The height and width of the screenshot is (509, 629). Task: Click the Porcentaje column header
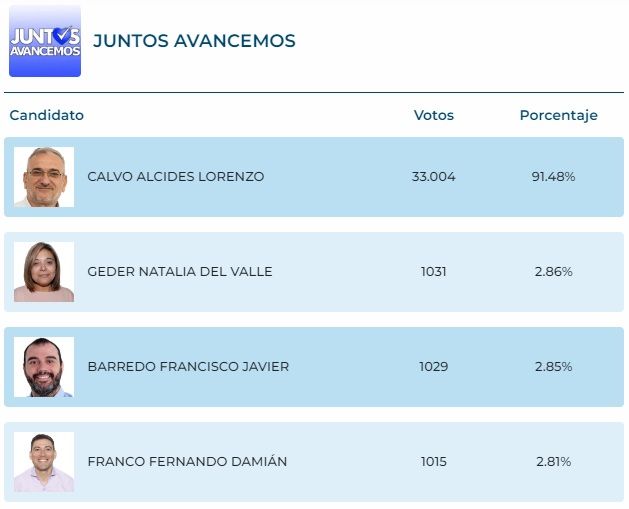[x=558, y=115]
